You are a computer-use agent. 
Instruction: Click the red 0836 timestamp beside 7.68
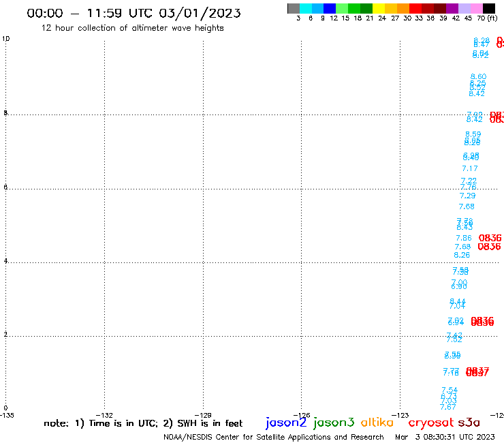(489, 247)
